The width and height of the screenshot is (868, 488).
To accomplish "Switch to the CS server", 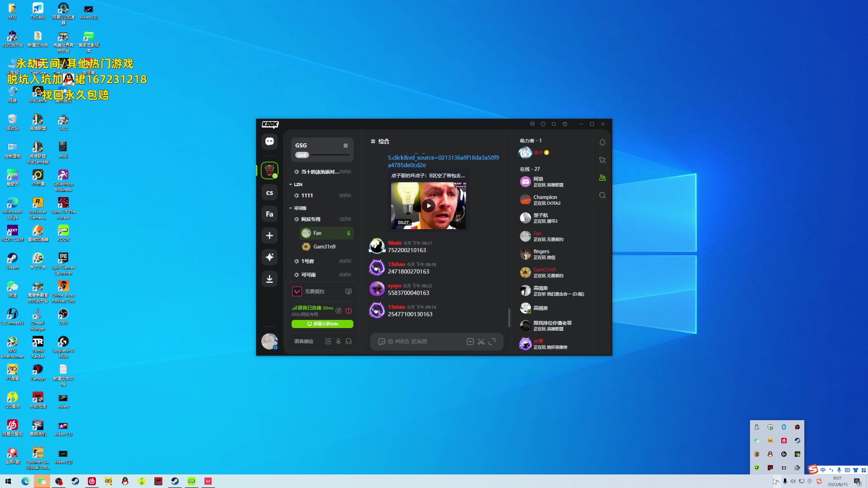I will [269, 192].
